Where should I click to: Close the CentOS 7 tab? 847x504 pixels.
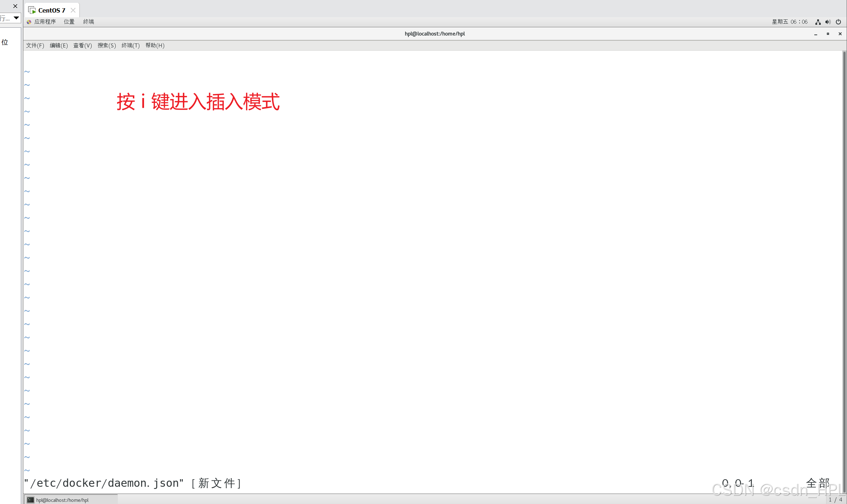73,10
